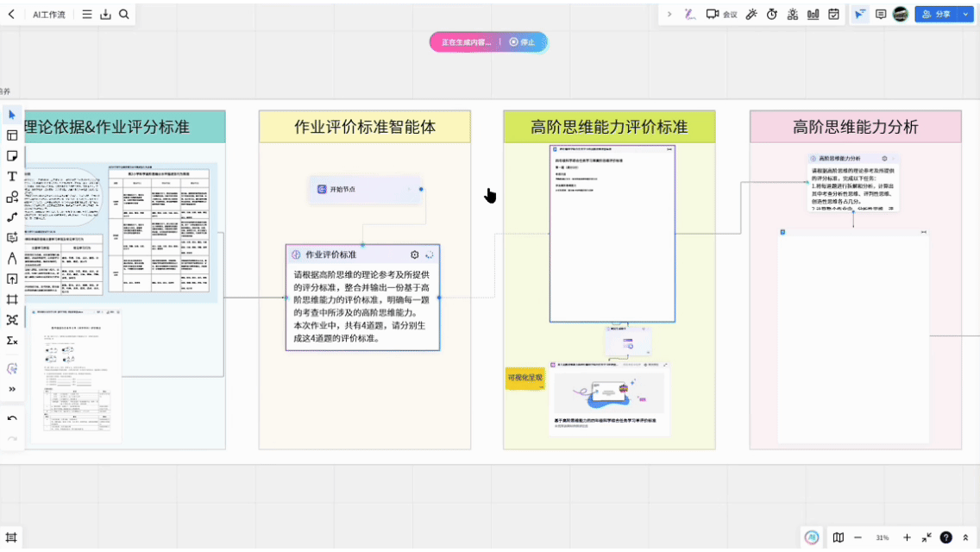Click the upload file tool
This screenshot has width=980, height=552.
pos(12,279)
